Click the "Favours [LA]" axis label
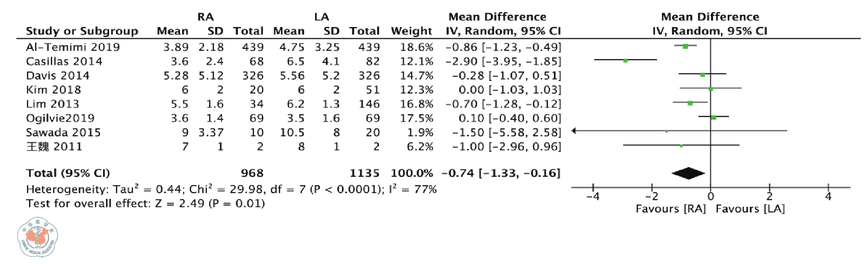Image resolution: width=868 pixels, height=270 pixels. click(750, 209)
